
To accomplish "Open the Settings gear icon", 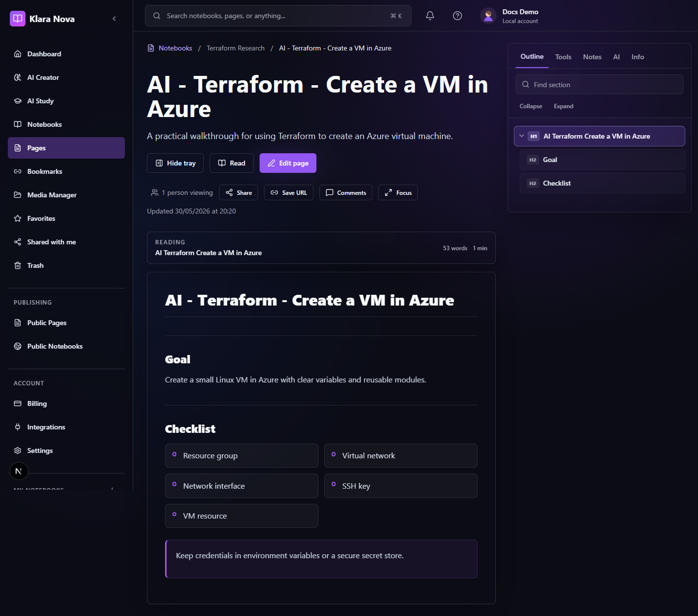I will (18, 450).
